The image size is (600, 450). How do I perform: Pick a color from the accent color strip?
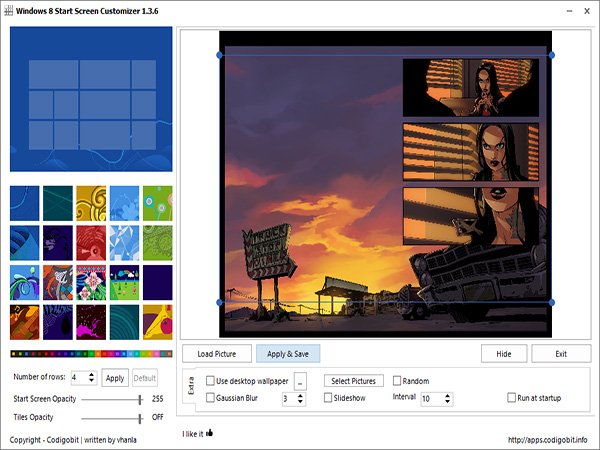(91, 354)
